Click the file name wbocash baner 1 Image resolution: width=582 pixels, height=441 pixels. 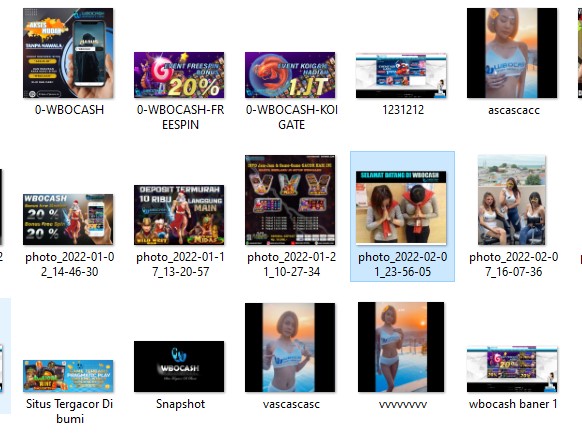(513, 404)
